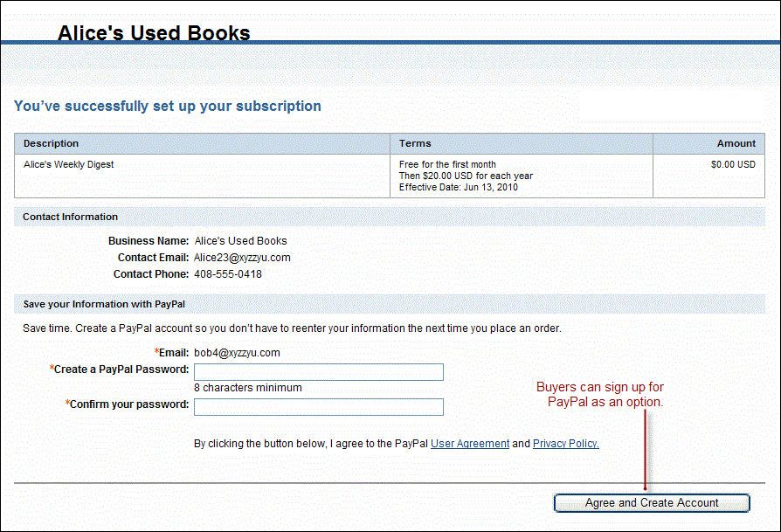Click the $0.00 USD amount value

[733, 164]
